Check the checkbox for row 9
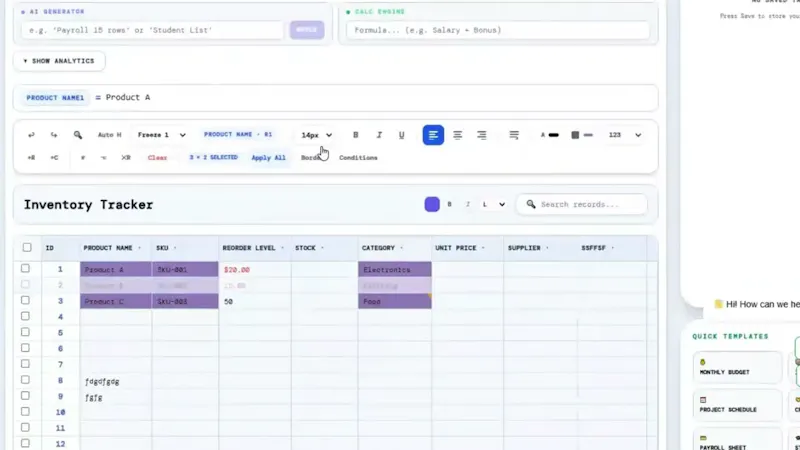Viewport: 800px width, 450px height. pos(26,395)
